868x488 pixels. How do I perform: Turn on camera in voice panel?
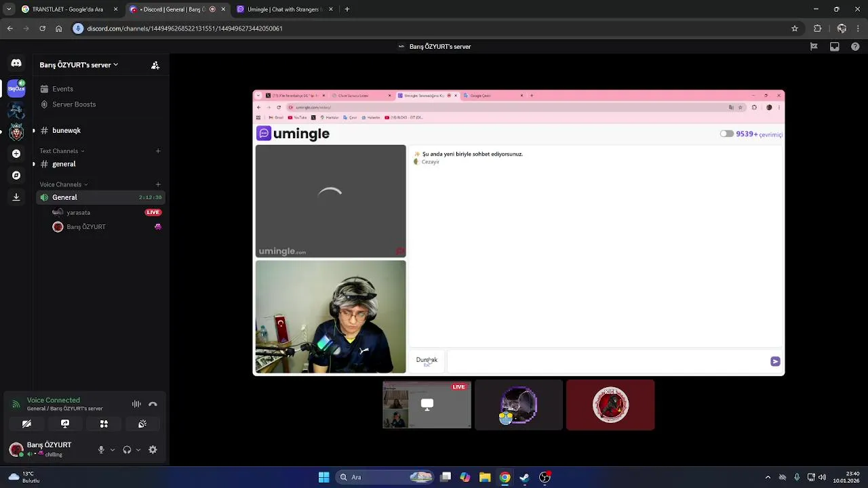point(26,424)
